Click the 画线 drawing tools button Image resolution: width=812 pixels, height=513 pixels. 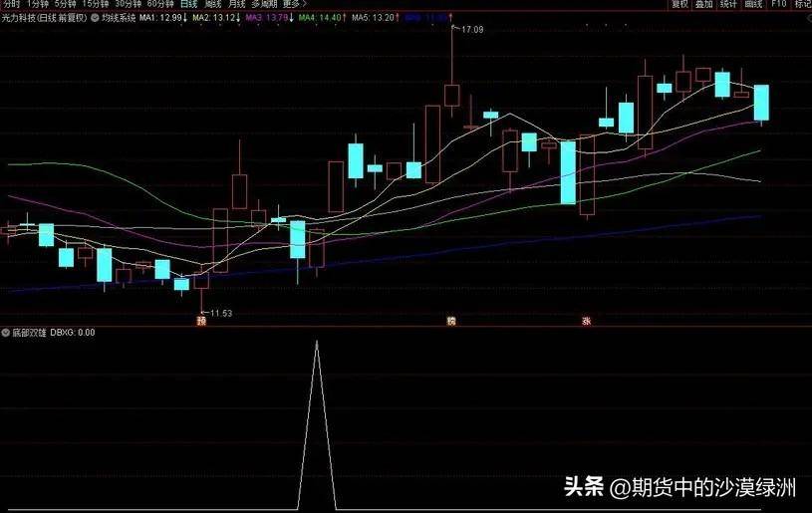pyautogui.click(x=753, y=4)
